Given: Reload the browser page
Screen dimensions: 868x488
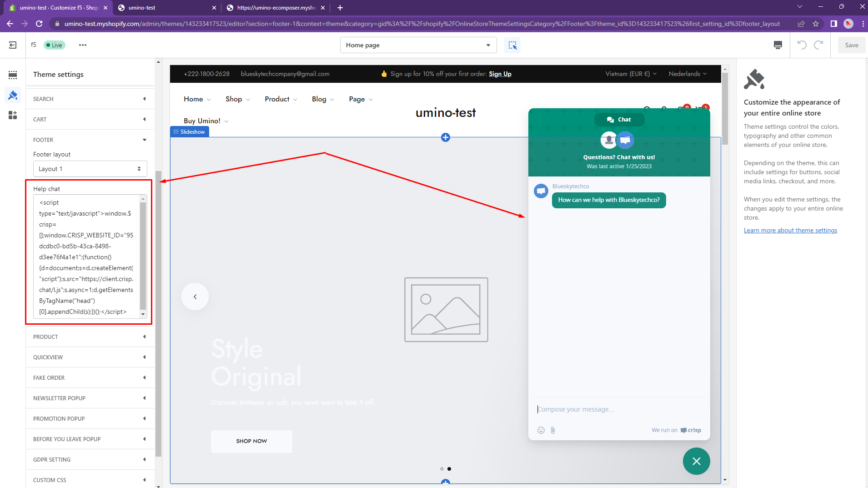Looking at the screenshot, I should click(x=39, y=24).
